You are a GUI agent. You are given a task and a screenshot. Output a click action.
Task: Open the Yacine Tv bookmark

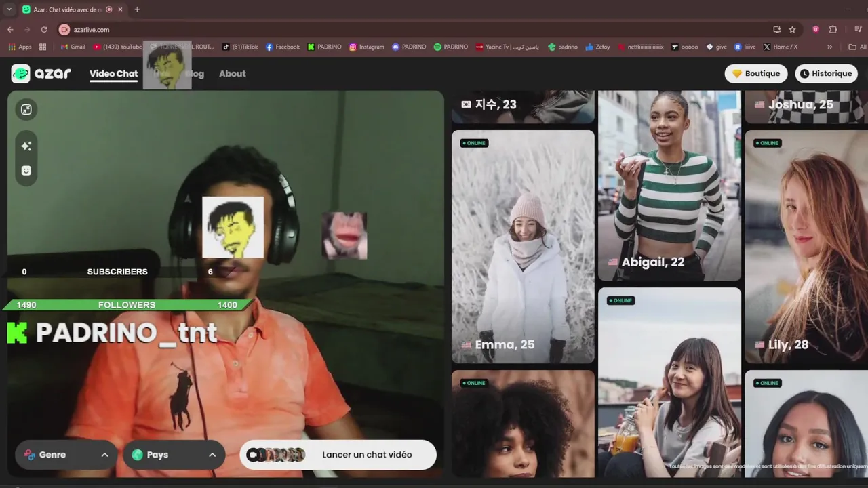[x=508, y=47]
